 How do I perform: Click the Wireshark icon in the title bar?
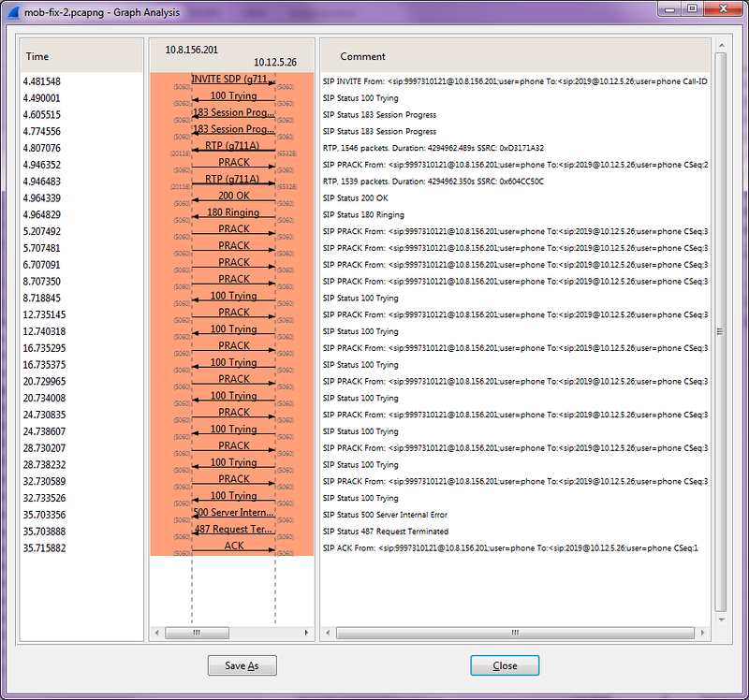coord(12,10)
